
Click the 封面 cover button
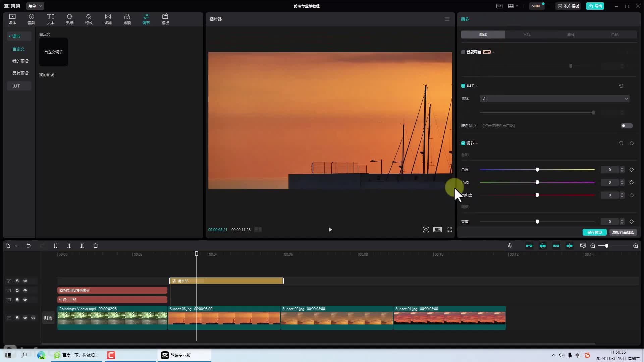48,318
